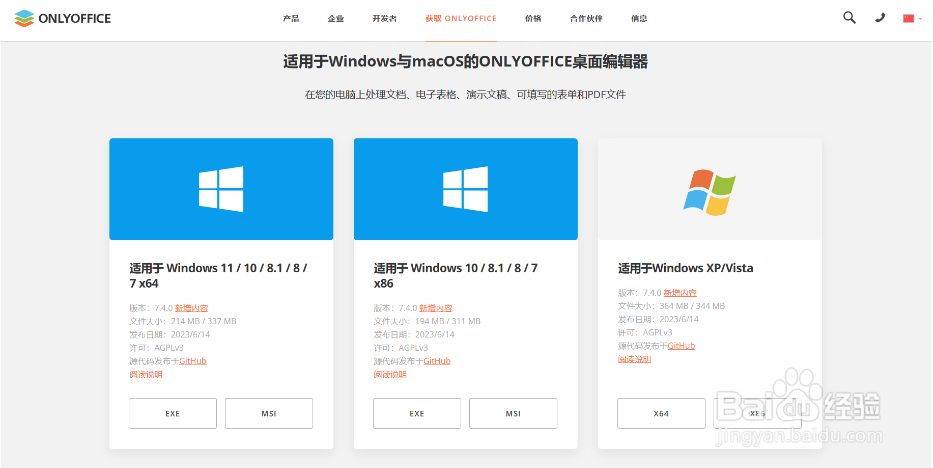
Task: Click the subtitle about 处理文档
Action: (x=465, y=95)
